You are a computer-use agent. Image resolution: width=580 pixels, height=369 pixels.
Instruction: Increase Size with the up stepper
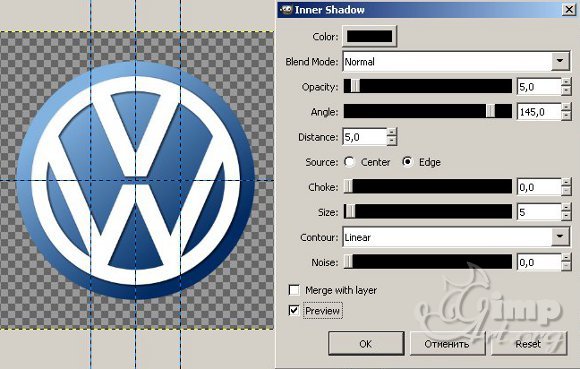tap(566, 207)
